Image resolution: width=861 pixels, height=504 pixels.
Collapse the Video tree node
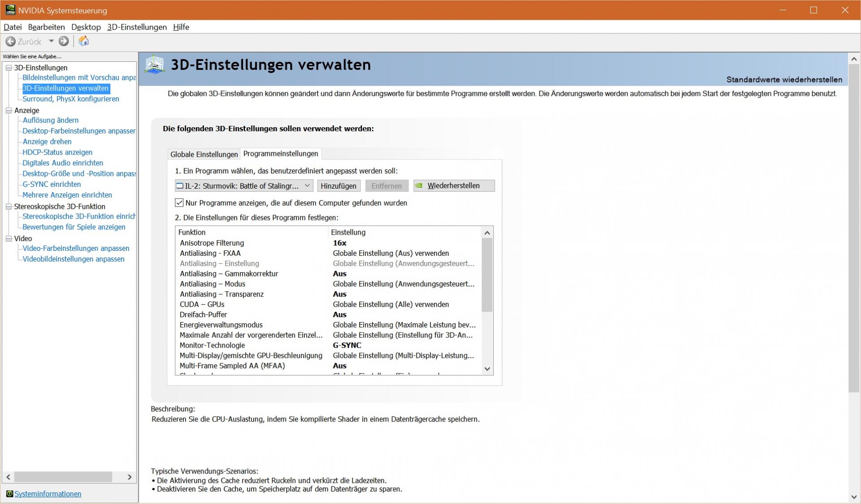pyautogui.click(x=9, y=238)
